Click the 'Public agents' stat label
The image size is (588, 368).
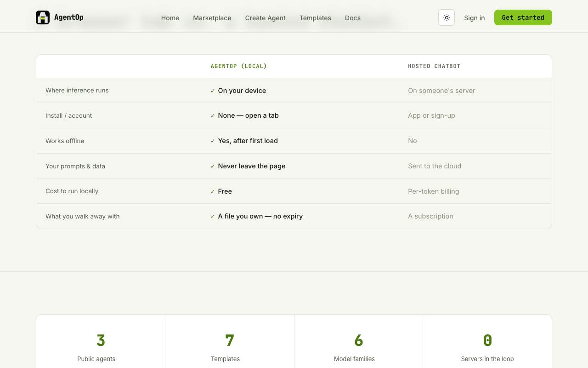click(96, 359)
